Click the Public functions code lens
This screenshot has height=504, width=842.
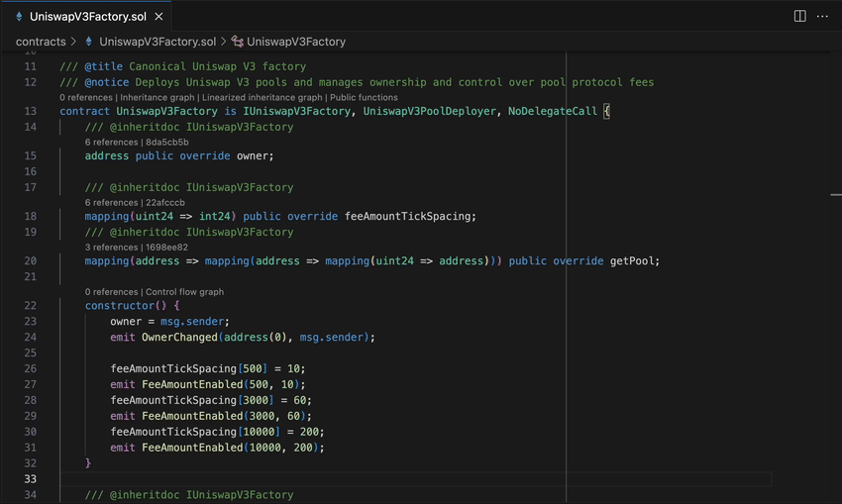tap(364, 98)
